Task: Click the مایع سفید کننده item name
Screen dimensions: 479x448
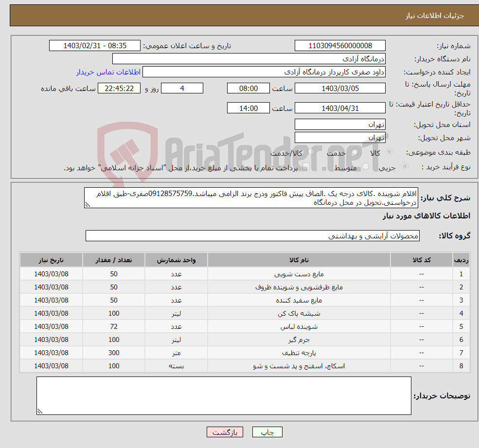Action: [299, 301]
